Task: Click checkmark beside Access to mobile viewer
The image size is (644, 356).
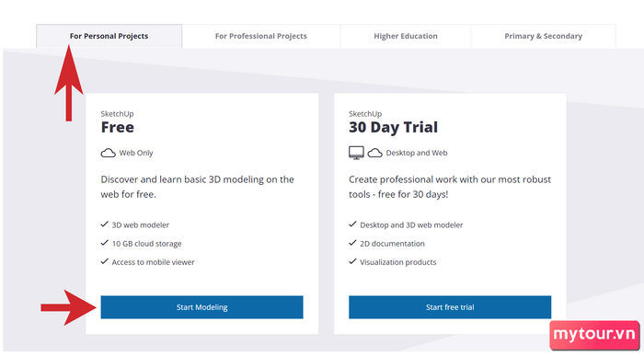Action: click(104, 261)
